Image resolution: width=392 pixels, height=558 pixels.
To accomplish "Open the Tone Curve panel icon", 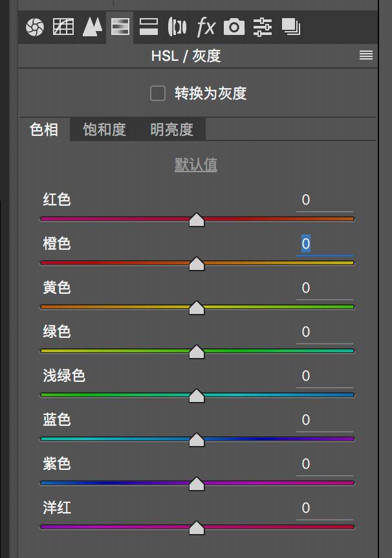I will [63, 27].
